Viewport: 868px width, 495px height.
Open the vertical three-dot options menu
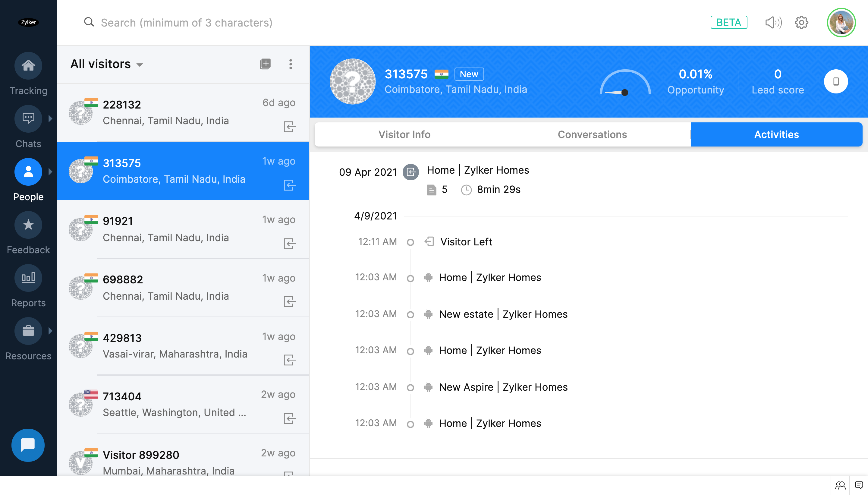click(290, 64)
